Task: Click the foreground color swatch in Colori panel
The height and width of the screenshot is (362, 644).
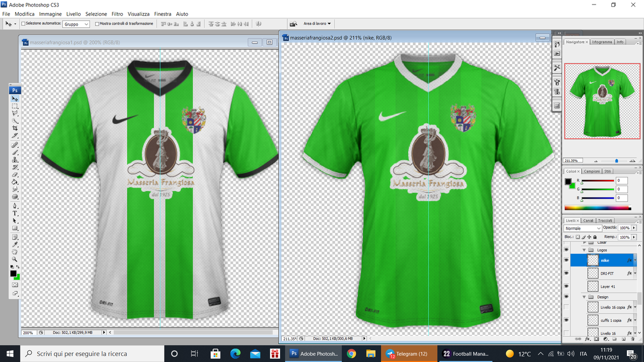Action: 568,181
